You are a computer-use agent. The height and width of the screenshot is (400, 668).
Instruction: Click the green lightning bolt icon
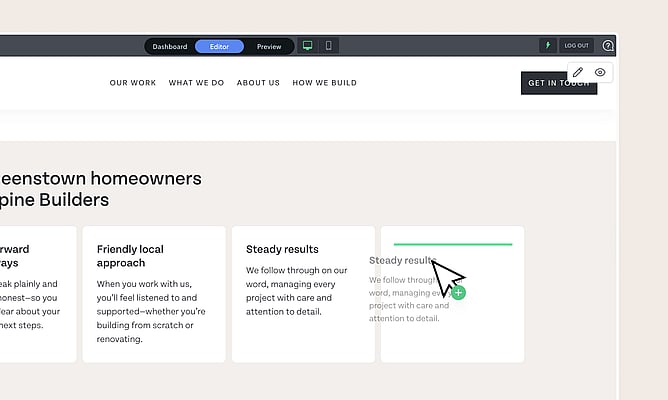click(547, 46)
